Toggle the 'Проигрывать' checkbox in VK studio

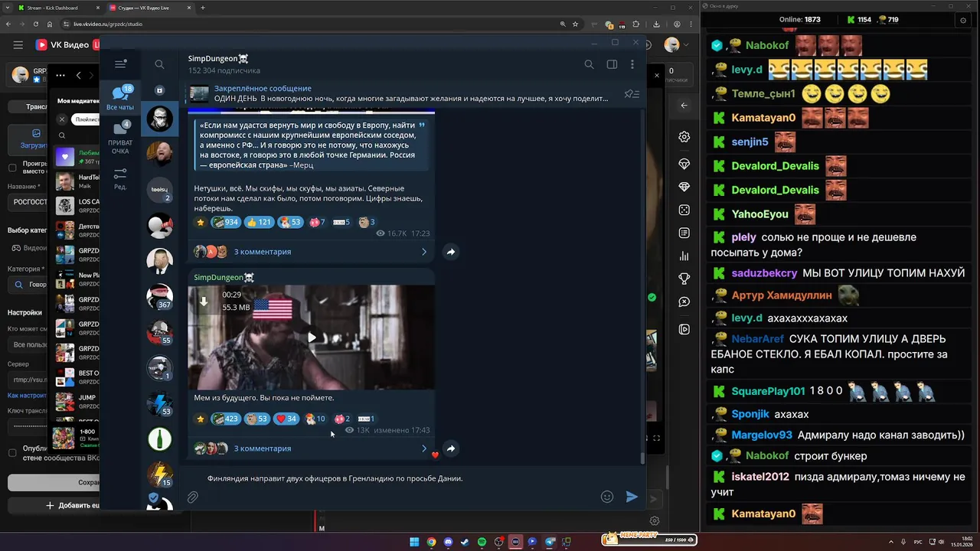click(12, 168)
